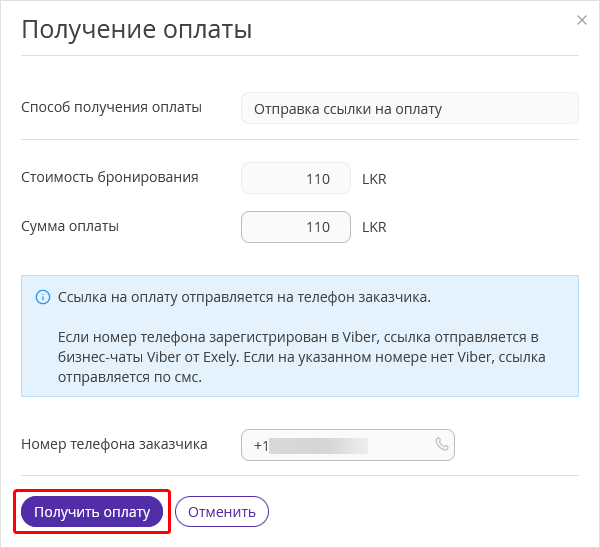The image size is (600, 548).
Task: Focus the payment amount input field
Action: (296, 227)
